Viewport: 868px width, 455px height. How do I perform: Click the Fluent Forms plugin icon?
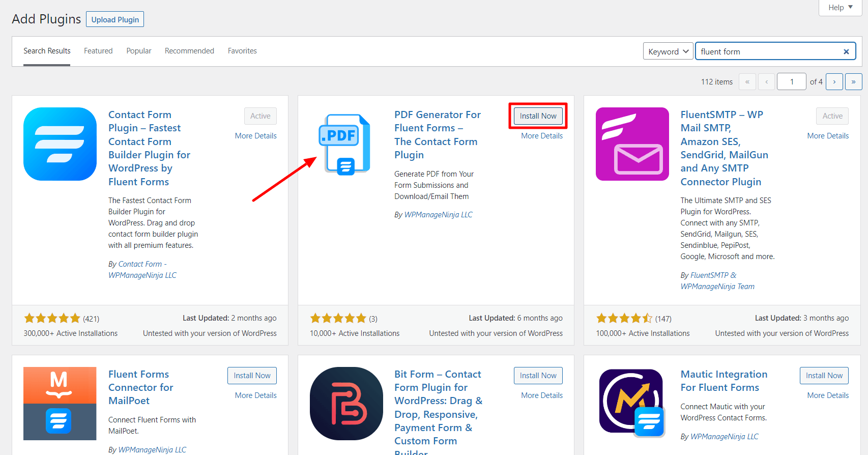pyautogui.click(x=60, y=144)
